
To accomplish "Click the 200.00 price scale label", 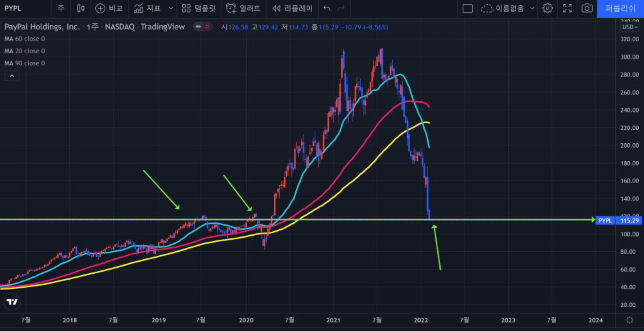I will click(629, 146).
